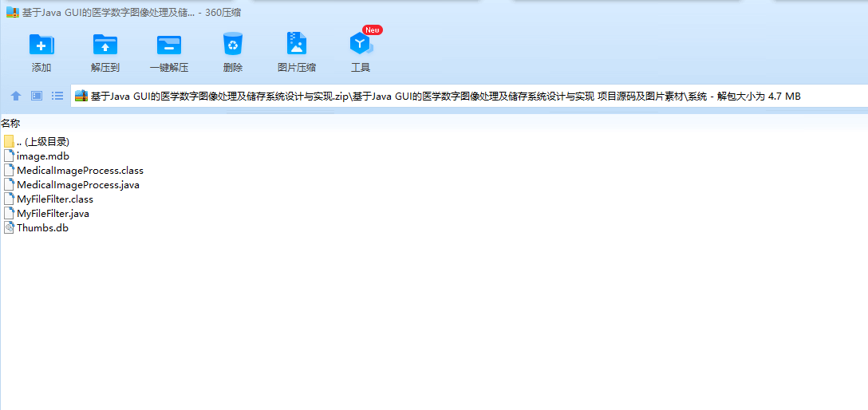Click the image.mdb file icon
The width and height of the screenshot is (868, 410).
pos(8,156)
